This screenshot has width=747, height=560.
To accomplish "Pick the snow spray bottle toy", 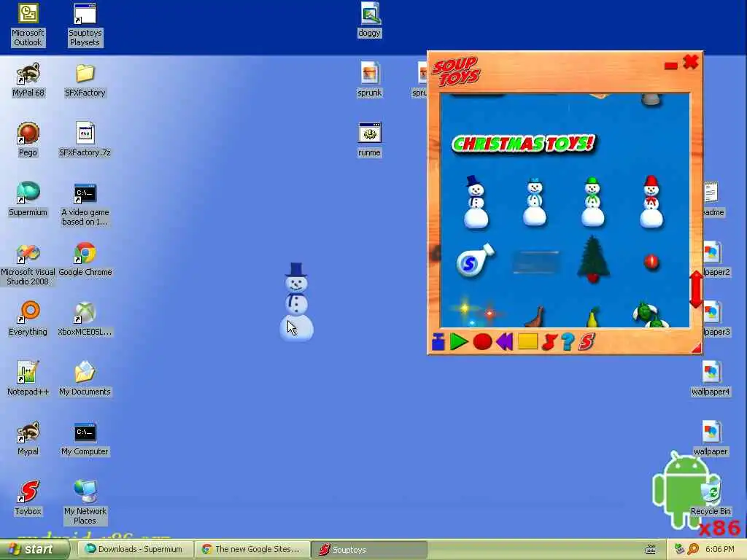I will [x=475, y=260].
